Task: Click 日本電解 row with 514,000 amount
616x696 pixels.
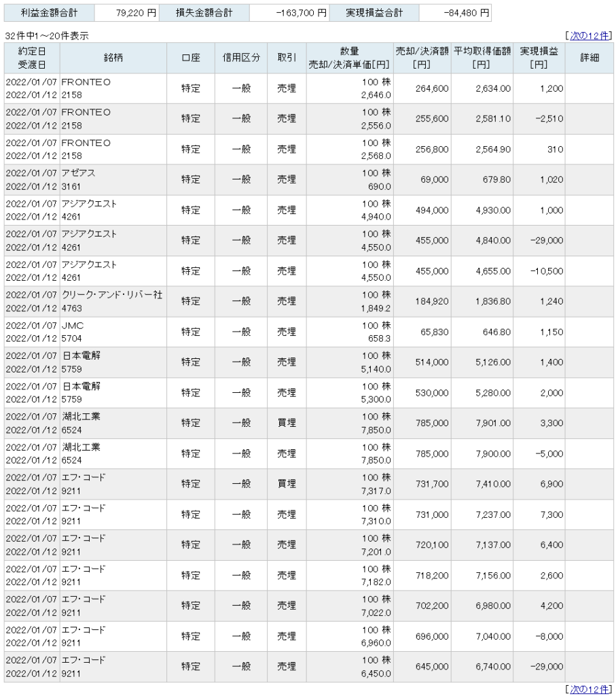Action: tap(308, 362)
